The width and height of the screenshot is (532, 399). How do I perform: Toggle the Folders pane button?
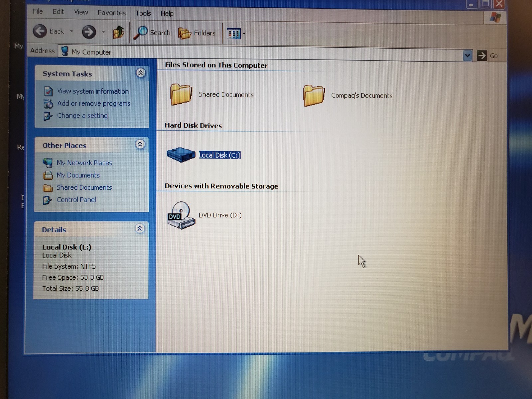[x=197, y=33]
